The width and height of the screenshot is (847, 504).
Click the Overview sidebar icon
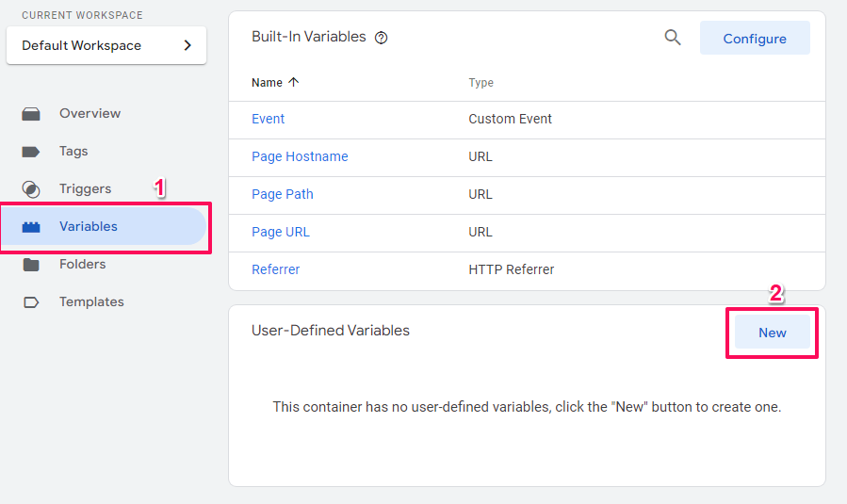tap(31, 114)
